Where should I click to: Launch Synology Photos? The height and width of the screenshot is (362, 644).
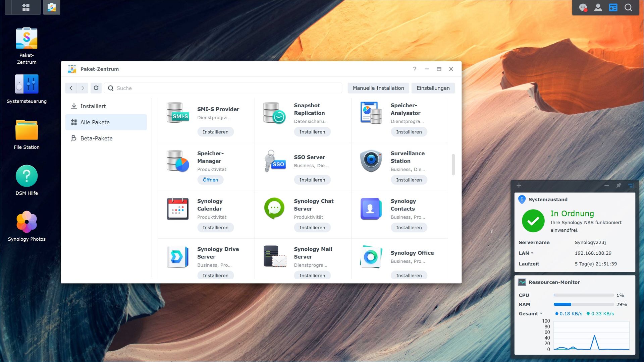tap(26, 222)
